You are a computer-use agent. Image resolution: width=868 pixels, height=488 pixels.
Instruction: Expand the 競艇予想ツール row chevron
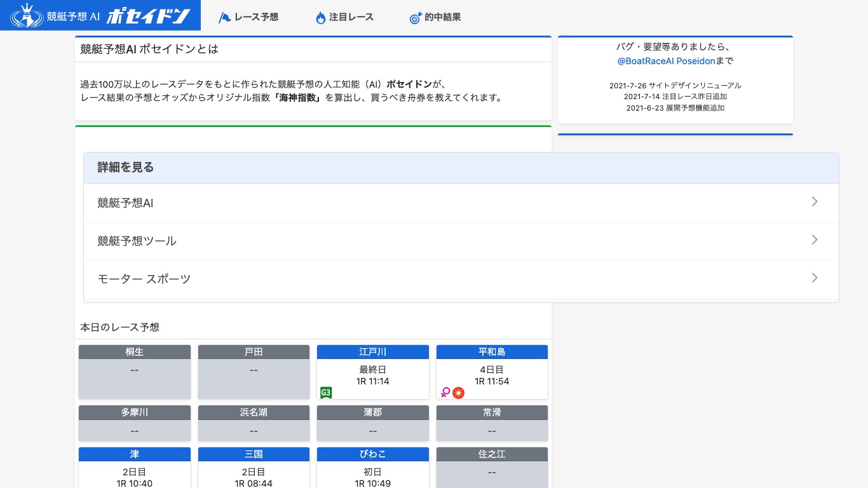click(815, 240)
